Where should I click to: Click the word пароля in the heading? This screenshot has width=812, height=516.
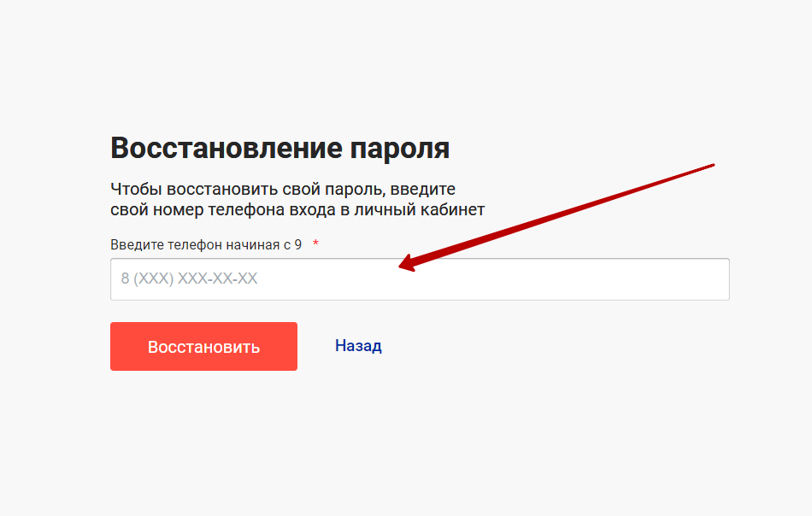[x=400, y=149]
